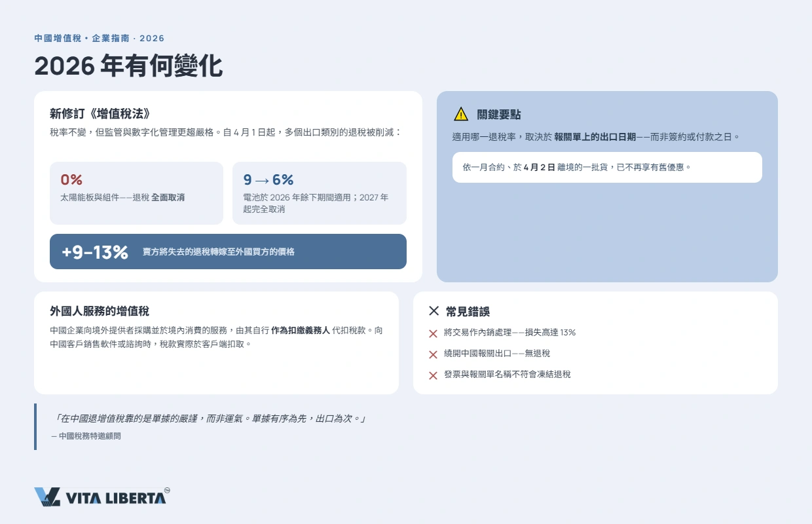The width and height of the screenshot is (812, 524).
Task: Click the 9 → 6% figure
Action: [268, 180]
